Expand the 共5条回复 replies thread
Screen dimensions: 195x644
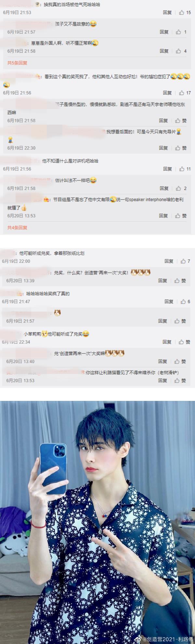click(x=17, y=63)
